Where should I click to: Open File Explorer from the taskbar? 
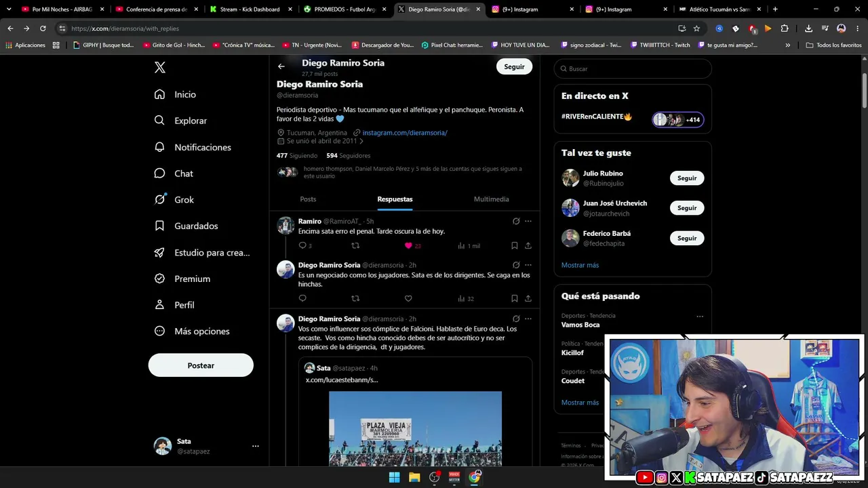(x=414, y=477)
